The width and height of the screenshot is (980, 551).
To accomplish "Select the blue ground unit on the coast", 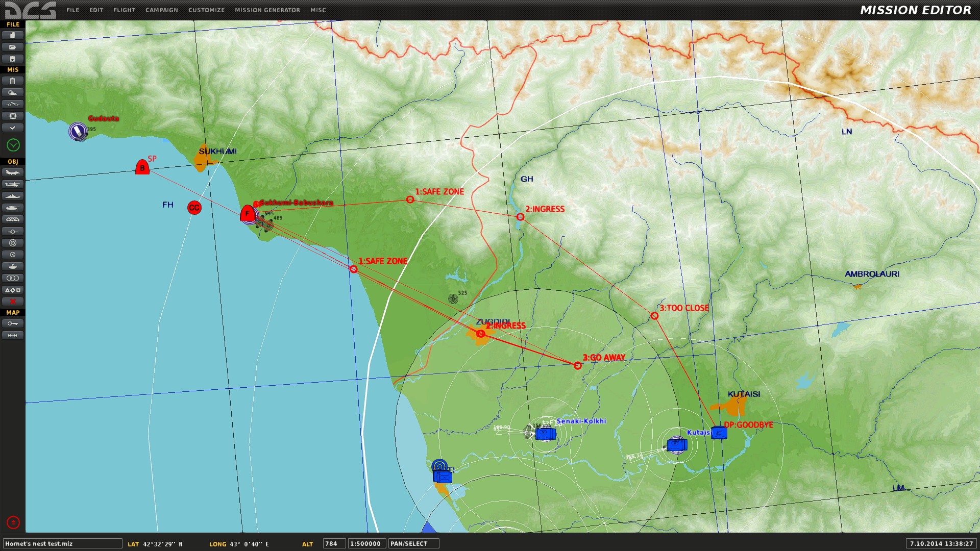I will (x=443, y=477).
